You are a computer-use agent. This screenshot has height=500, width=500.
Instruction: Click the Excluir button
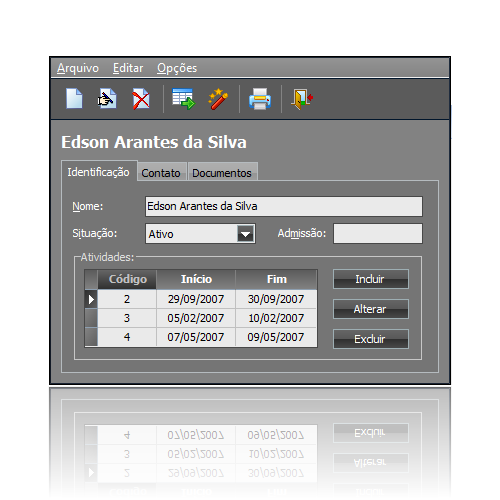click(371, 339)
